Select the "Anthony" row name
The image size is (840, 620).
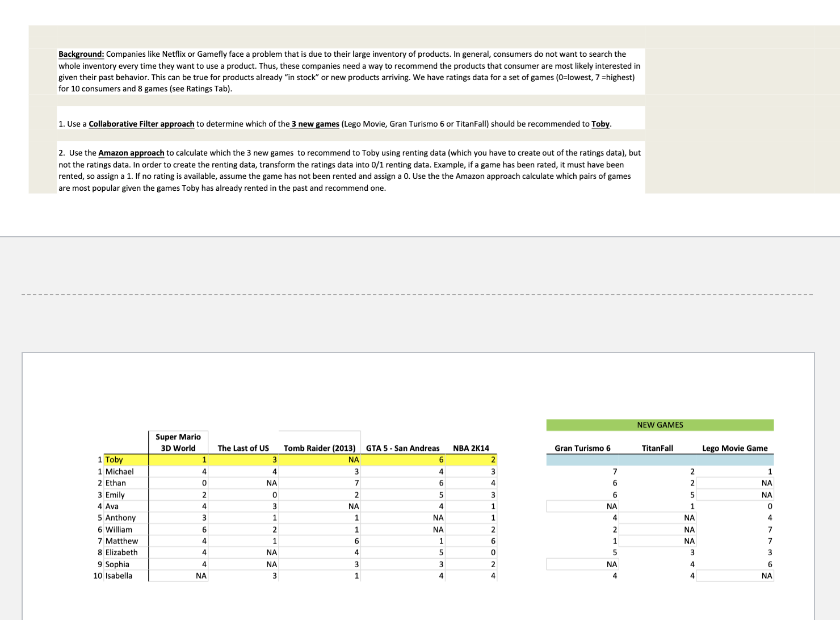[x=121, y=518]
